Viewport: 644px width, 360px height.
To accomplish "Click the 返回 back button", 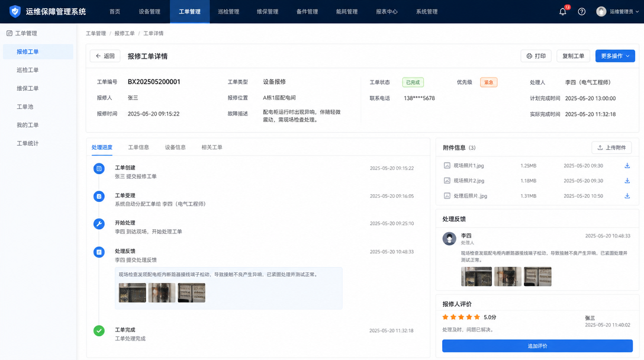I will coord(105,56).
